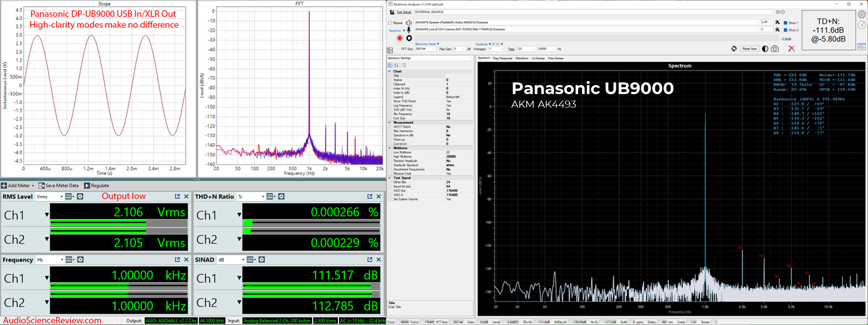
Task: Click the Save Meter Data icon
Action: pyautogui.click(x=42, y=186)
